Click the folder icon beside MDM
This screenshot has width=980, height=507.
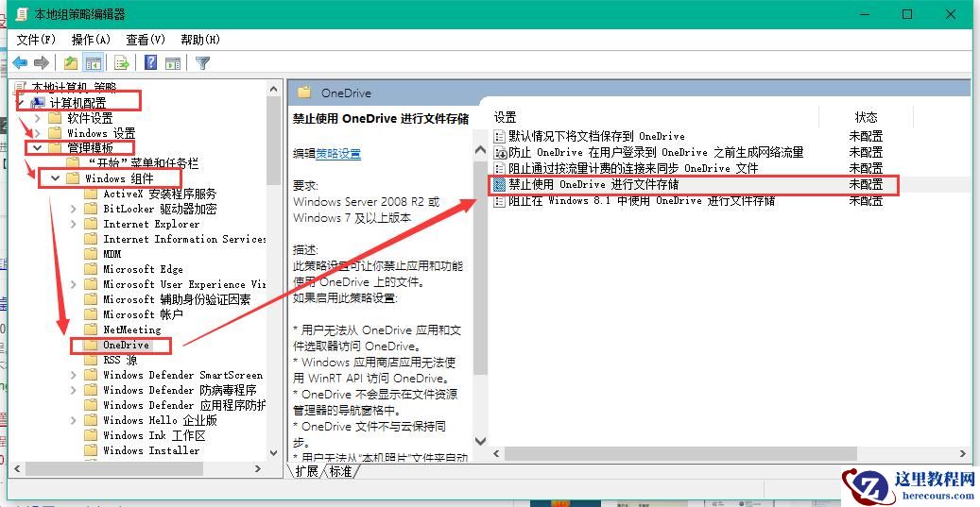coord(92,254)
